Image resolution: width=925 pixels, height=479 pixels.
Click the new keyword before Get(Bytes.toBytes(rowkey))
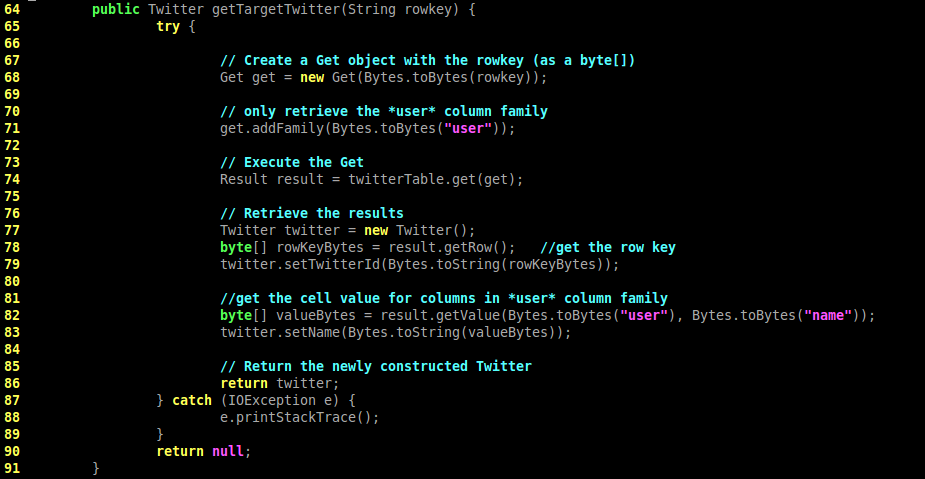click(x=312, y=77)
